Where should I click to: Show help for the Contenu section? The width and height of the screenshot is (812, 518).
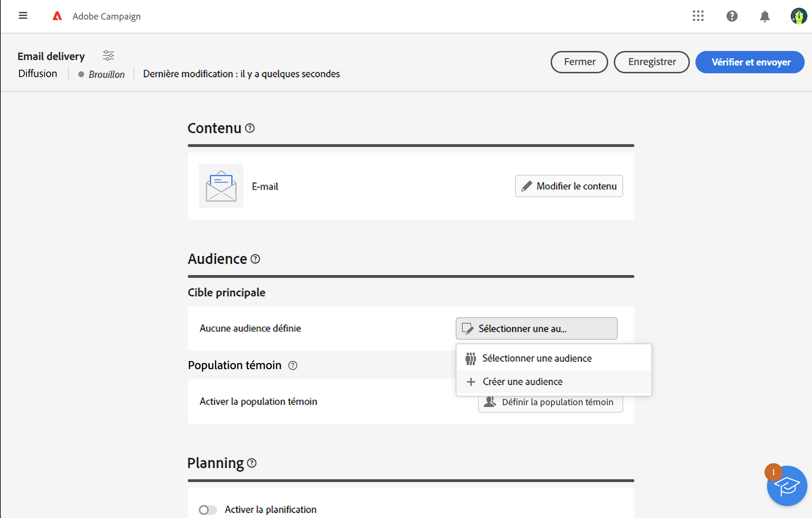point(250,128)
